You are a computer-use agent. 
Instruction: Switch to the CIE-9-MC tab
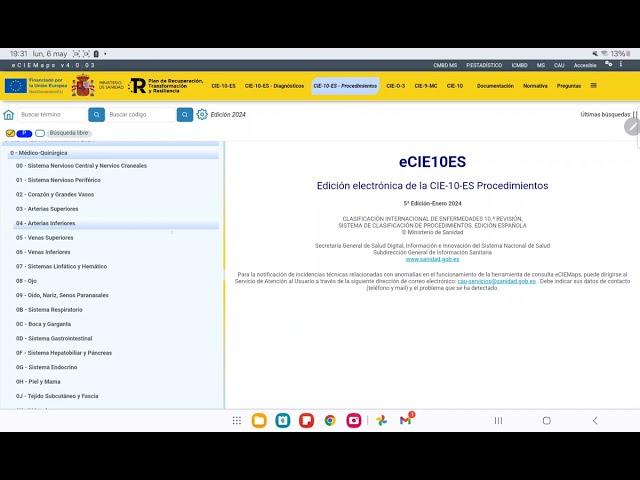coord(426,86)
